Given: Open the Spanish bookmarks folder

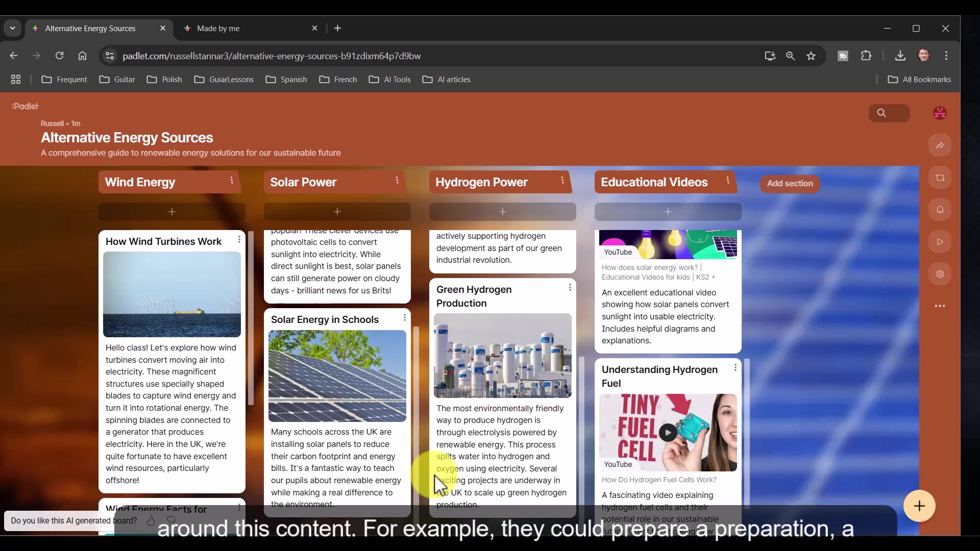Looking at the screenshot, I should point(286,80).
